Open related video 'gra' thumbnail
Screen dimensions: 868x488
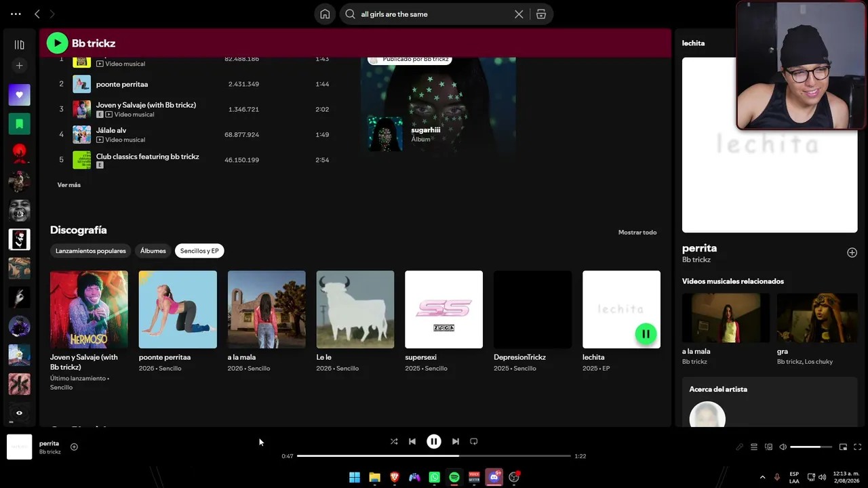point(817,318)
